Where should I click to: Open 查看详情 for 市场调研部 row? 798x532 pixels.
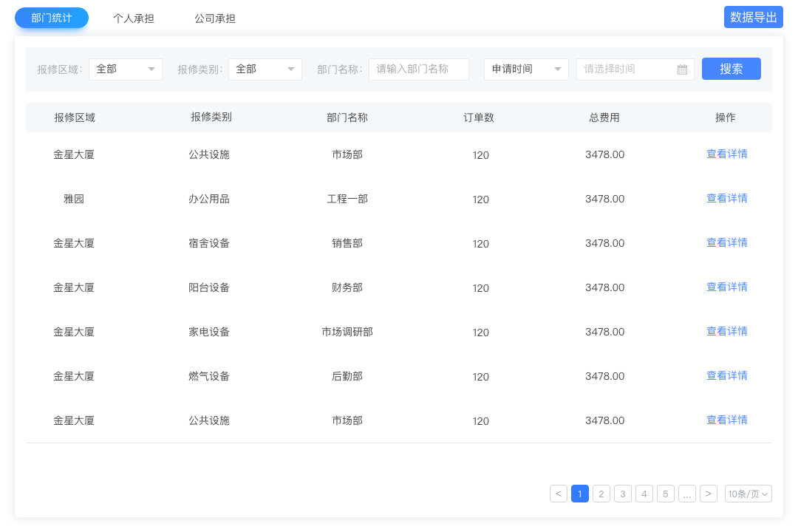(727, 332)
